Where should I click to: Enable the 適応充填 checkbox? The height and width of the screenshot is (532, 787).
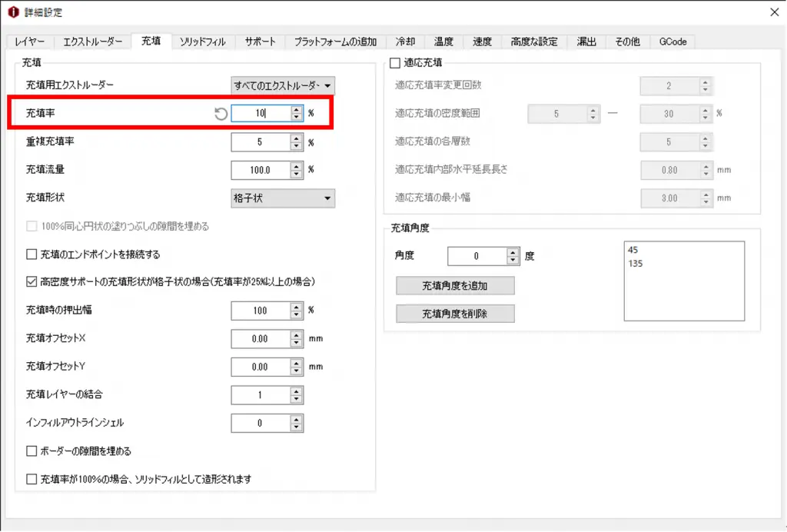coord(396,62)
